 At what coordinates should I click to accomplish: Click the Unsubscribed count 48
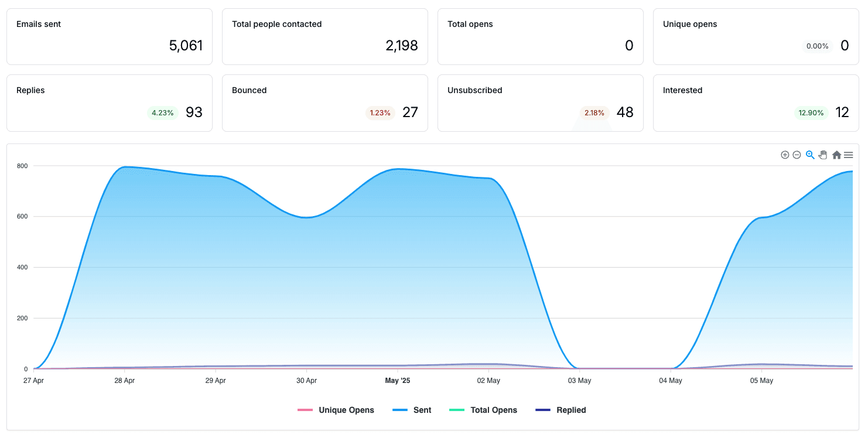[625, 112]
